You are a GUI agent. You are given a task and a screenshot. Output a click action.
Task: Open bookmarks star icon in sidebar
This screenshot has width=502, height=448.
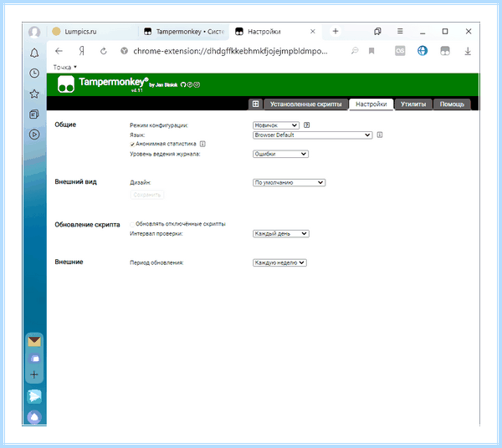34,94
